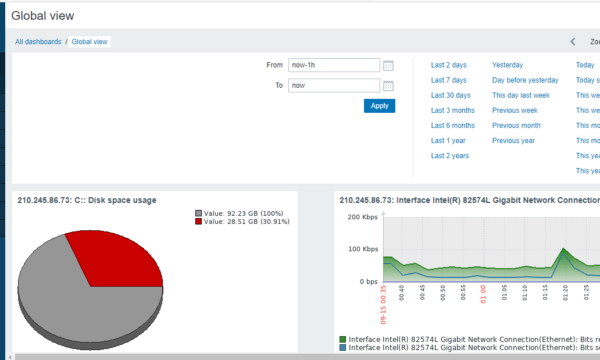Screen dimensions: 600x360
Task: Select Last 1 year range
Action: point(448,140)
